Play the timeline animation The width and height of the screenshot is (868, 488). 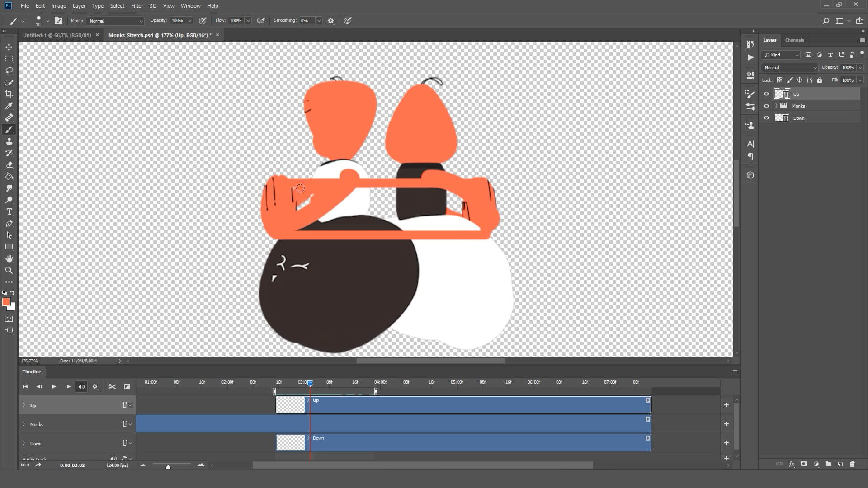click(53, 387)
